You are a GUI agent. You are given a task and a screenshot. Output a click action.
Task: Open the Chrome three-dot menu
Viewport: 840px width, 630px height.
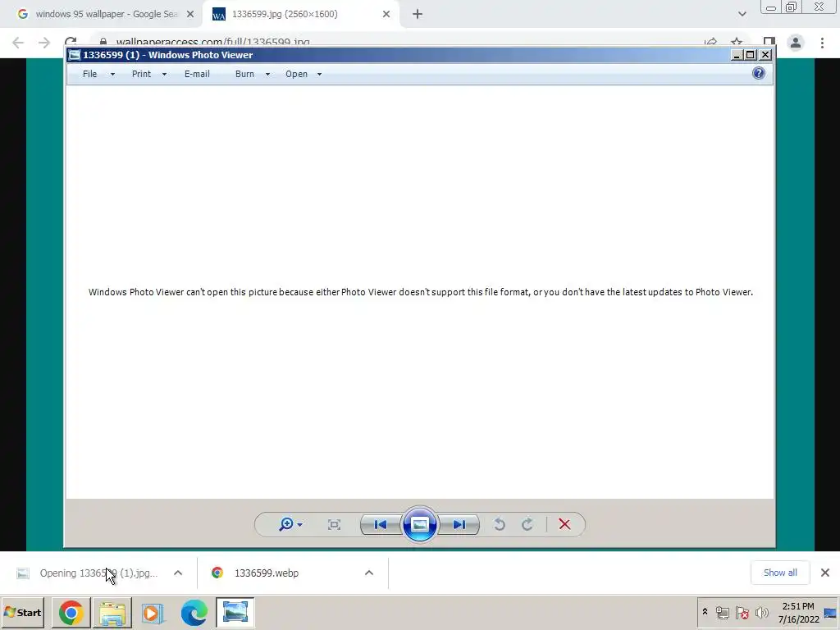tap(822, 43)
